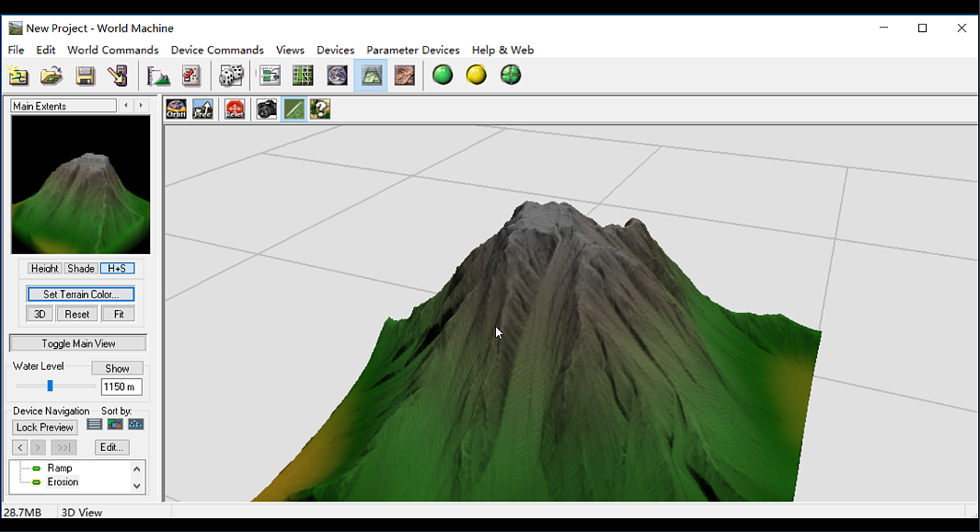Select H+S preview mode
The width and height of the screenshot is (980, 532).
pos(117,268)
